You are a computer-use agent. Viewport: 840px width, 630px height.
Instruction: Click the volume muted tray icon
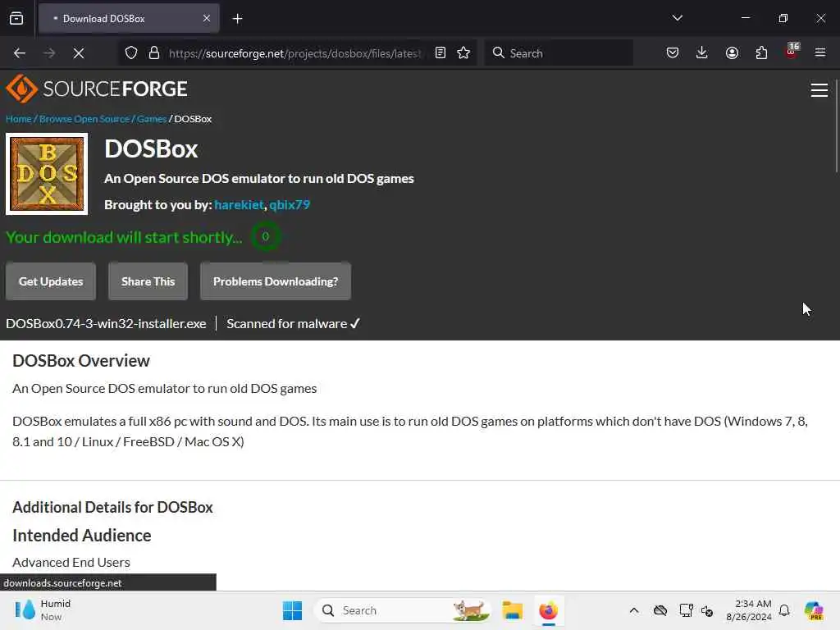click(707, 610)
